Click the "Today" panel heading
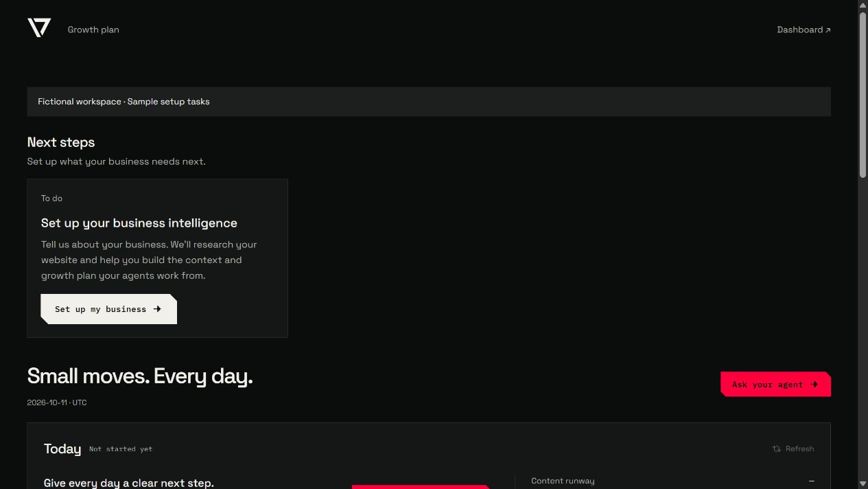The height and width of the screenshot is (489, 868). pos(62,448)
